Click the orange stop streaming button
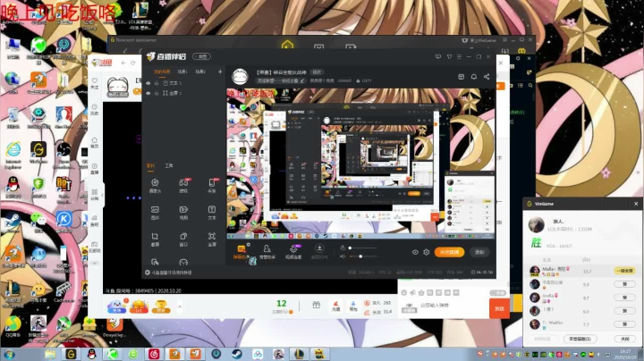The height and width of the screenshot is (361, 644). point(449,252)
